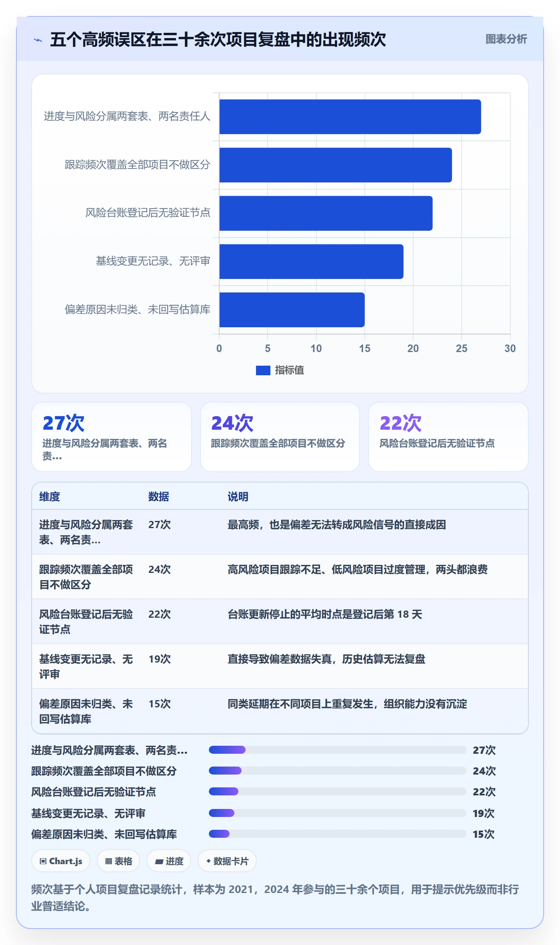
Task: Open the 27次 stat card
Action: pyautogui.click(x=112, y=437)
